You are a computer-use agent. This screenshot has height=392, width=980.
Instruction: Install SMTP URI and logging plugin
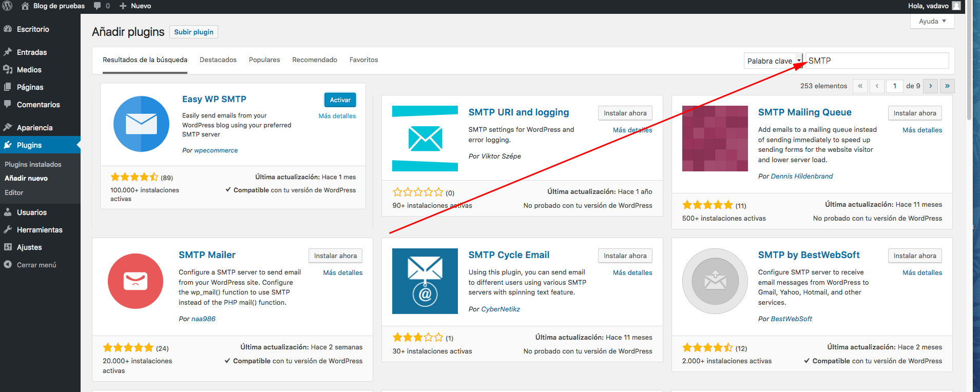coord(625,113)
